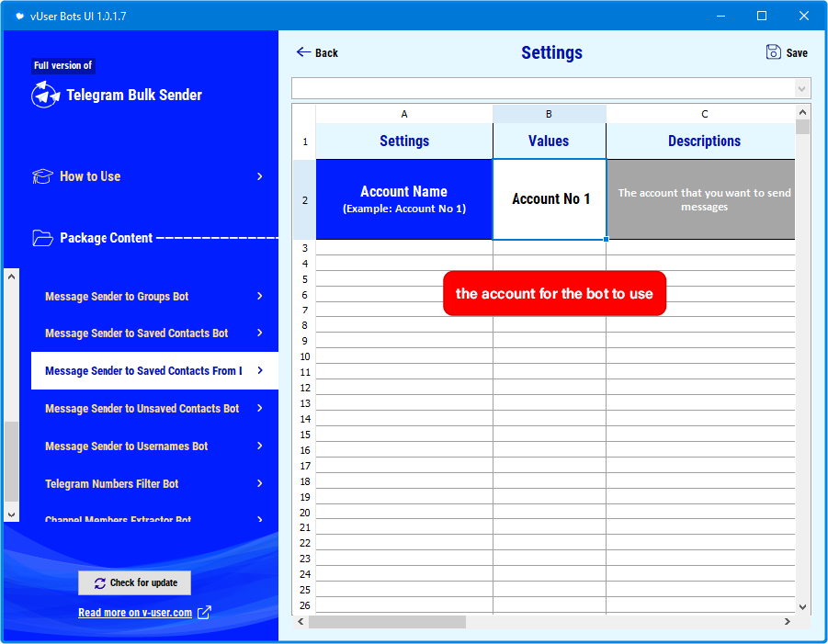The height and width of the screenshot is (644, 828).
Task: Click the Save button label
Action: pyautogui.click(x=797, y=52)
